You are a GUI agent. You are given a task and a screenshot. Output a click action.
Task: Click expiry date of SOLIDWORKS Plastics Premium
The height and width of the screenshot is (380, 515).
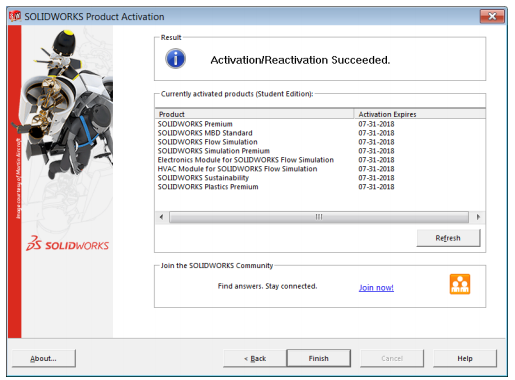click(376, 187)
